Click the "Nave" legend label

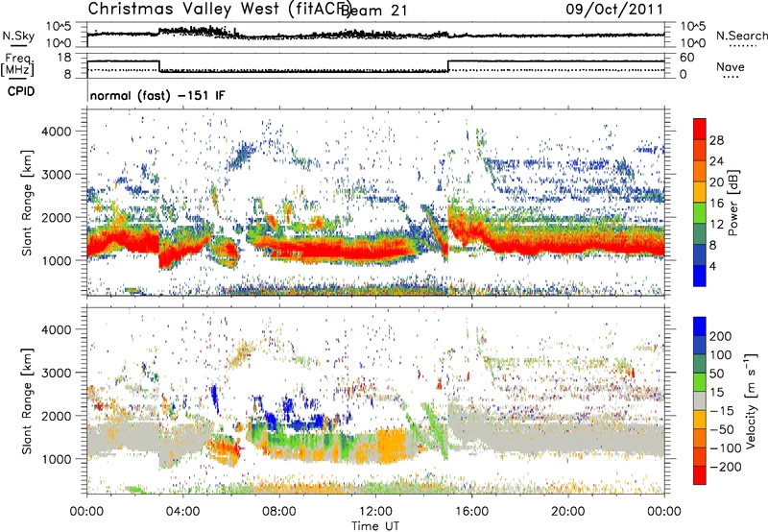[x=731, y=66]
